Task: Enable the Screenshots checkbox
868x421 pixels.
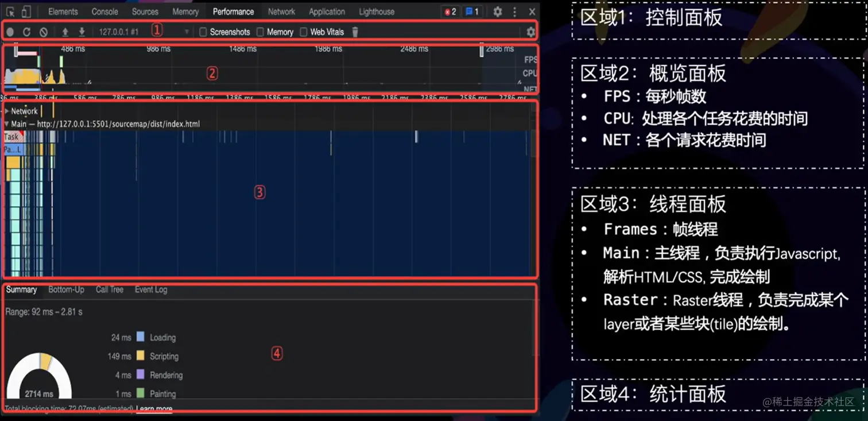Action: coord(203,32)
